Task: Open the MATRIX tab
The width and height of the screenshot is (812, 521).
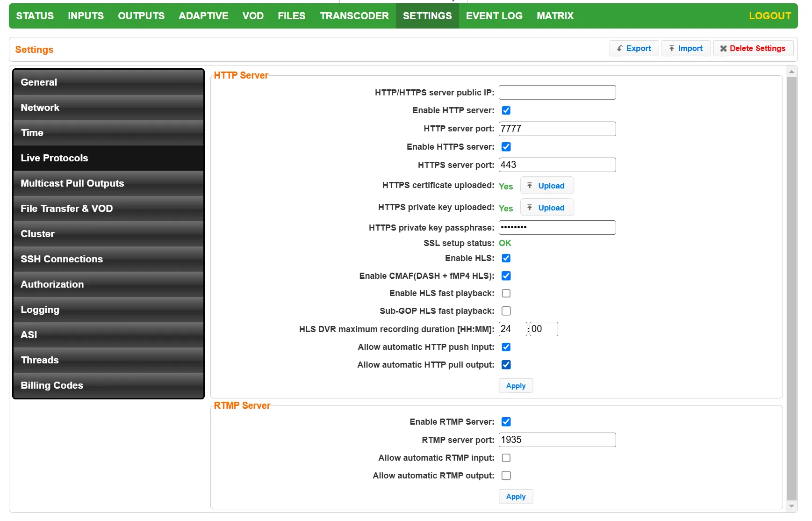Action: [x=555, y=16]
